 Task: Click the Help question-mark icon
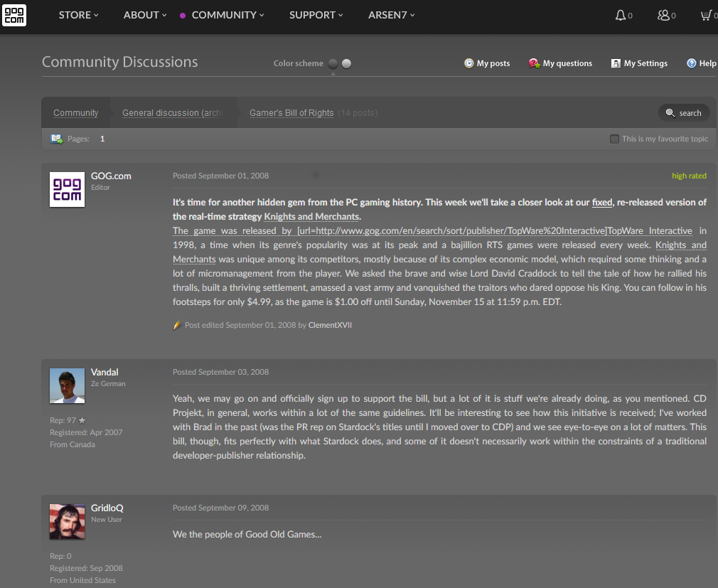(x=692, y=63)
